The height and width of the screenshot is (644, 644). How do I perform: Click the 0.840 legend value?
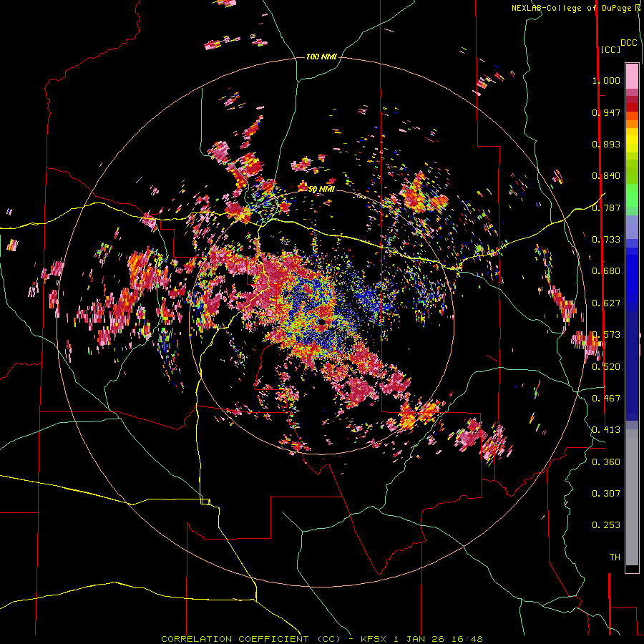pyautogui.click(x=606, y=176)
